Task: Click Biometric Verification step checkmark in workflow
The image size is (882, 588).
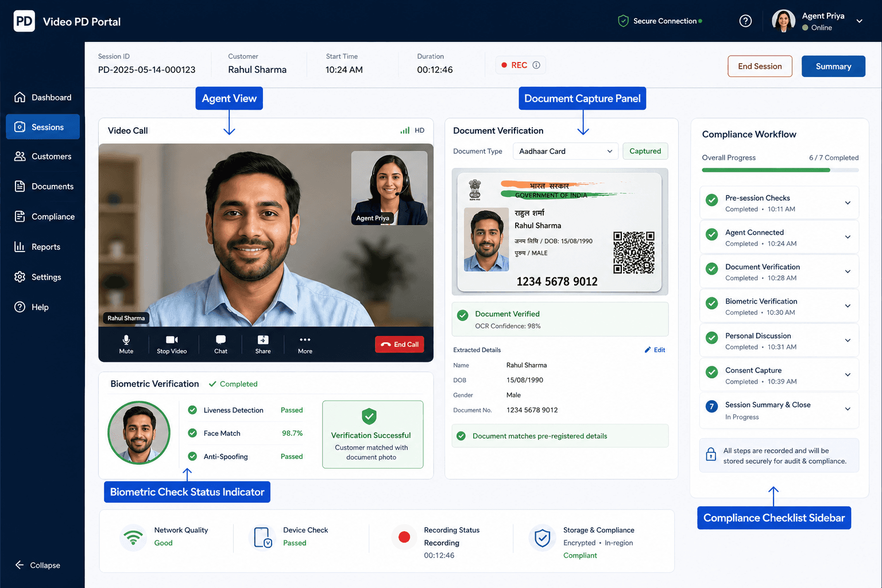Action: click(x=711, y=303)
